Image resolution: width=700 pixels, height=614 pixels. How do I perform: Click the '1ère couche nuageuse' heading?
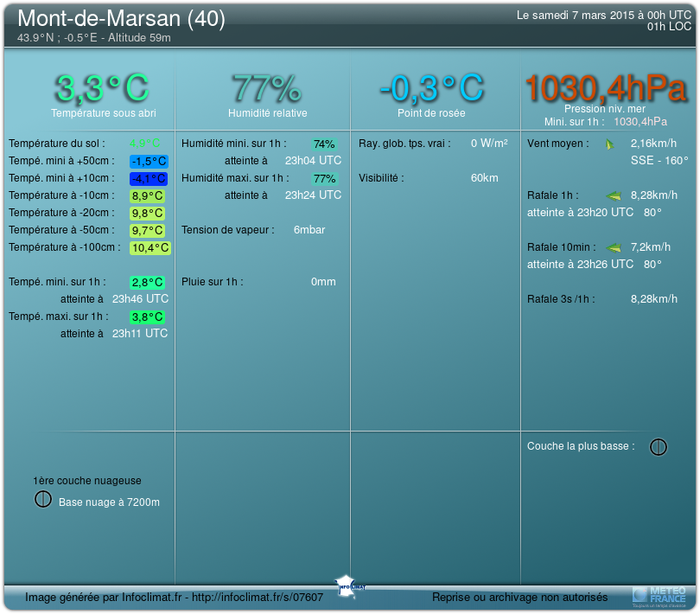87,481
